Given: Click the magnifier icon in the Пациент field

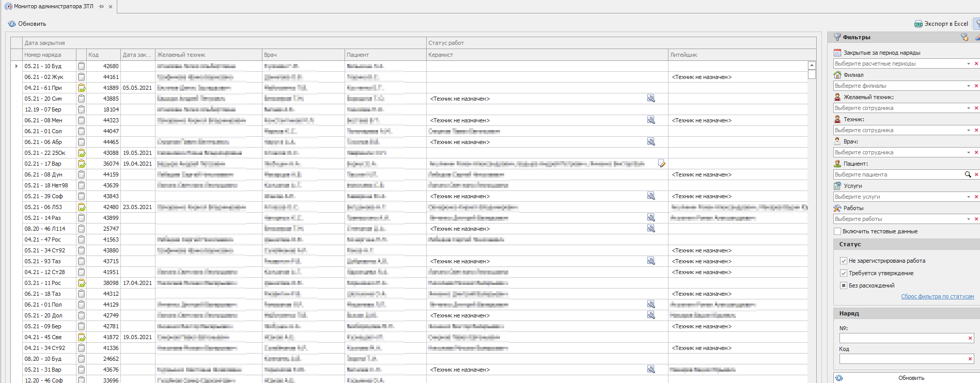Looking at the screenshot, I should tap(968, 174).
